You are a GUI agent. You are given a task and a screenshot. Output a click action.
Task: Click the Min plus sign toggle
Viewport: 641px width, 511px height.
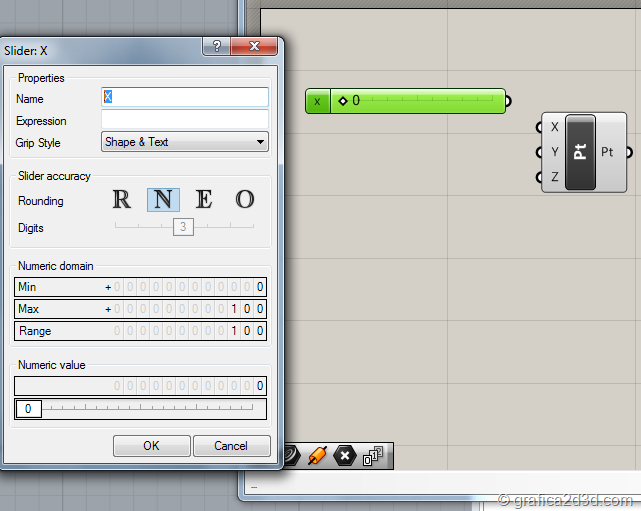[x=108, y=287]
